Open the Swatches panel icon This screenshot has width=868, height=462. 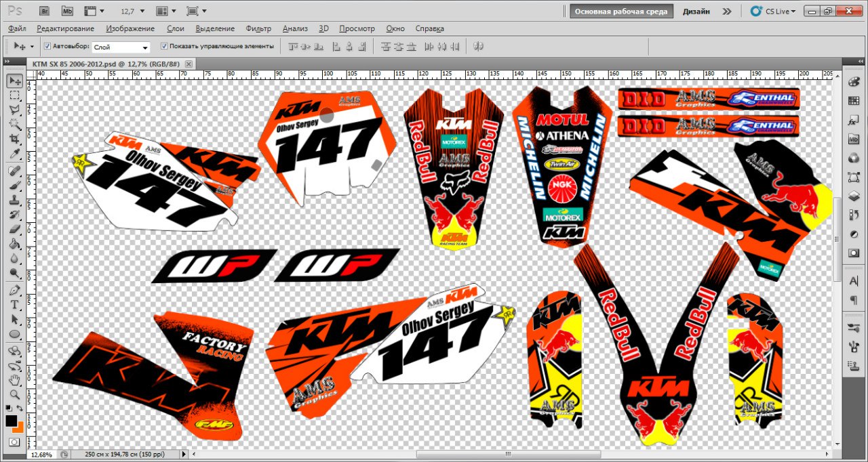point(854,100)
